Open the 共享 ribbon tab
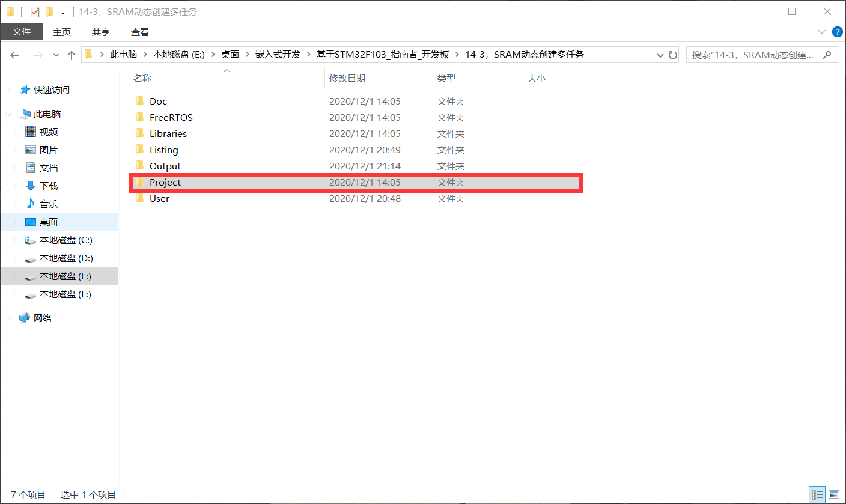 click(101, 32)
